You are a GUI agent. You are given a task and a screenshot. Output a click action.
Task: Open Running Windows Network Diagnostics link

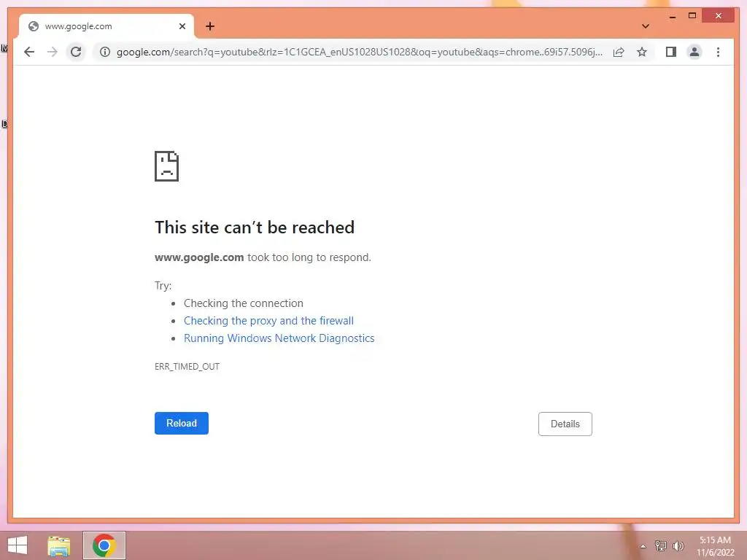279,338
